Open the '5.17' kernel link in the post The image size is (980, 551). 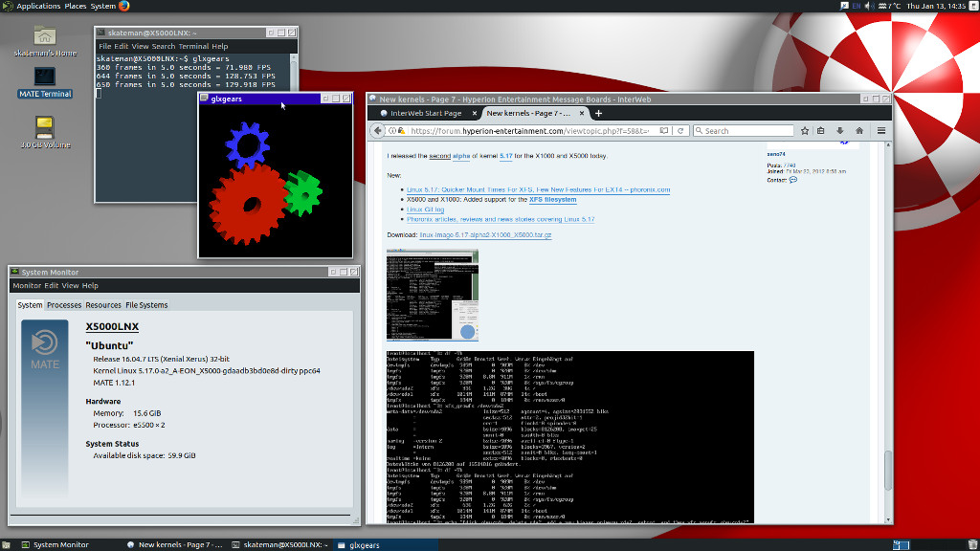click(x=505, y=156)
